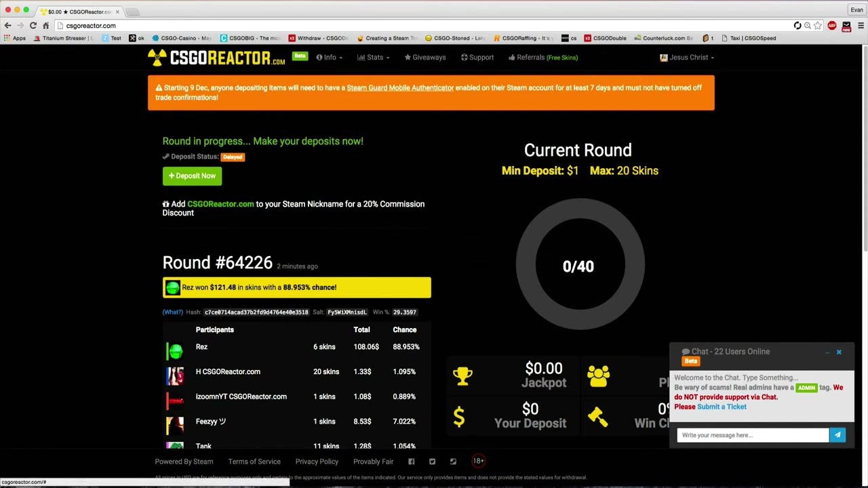Click Rez's avatar in winner banner
This screenshot has height=488, width=868.
pyautogui.click(x=172, y=288)
